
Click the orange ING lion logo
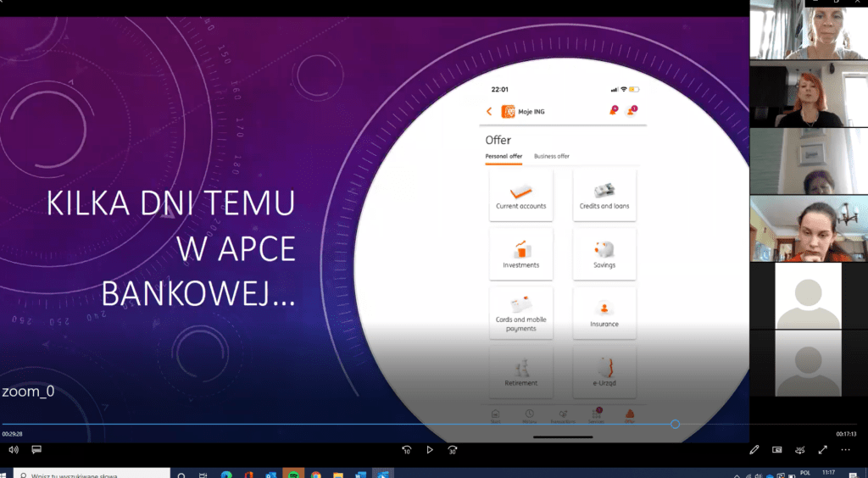[x=508, y=112]
